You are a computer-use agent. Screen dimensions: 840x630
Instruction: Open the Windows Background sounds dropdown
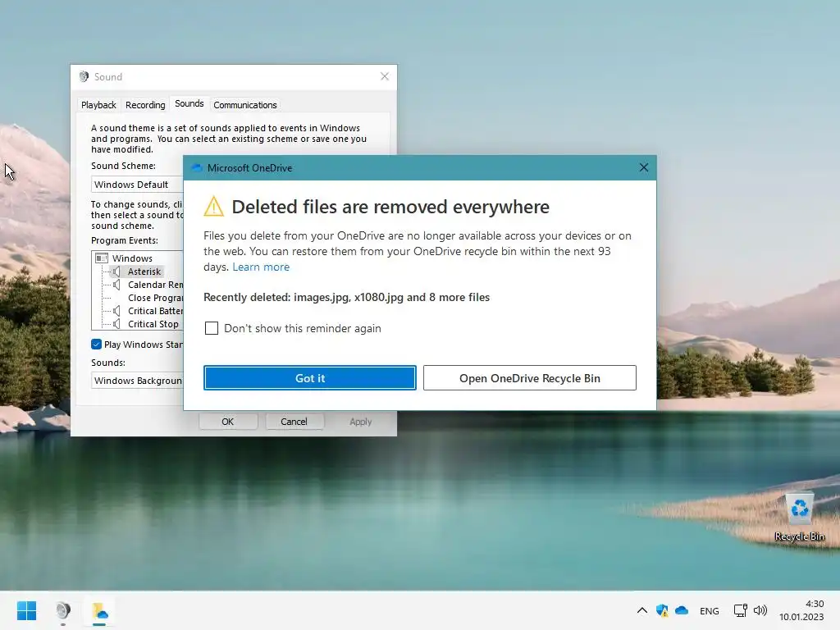pos(137,381)
